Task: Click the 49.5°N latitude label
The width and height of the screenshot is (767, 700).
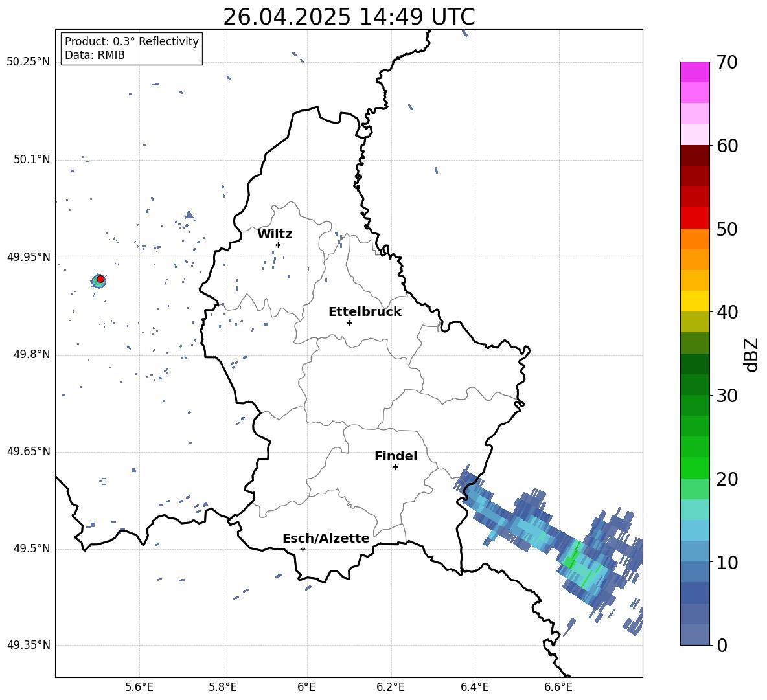Action: coord(32,548)
